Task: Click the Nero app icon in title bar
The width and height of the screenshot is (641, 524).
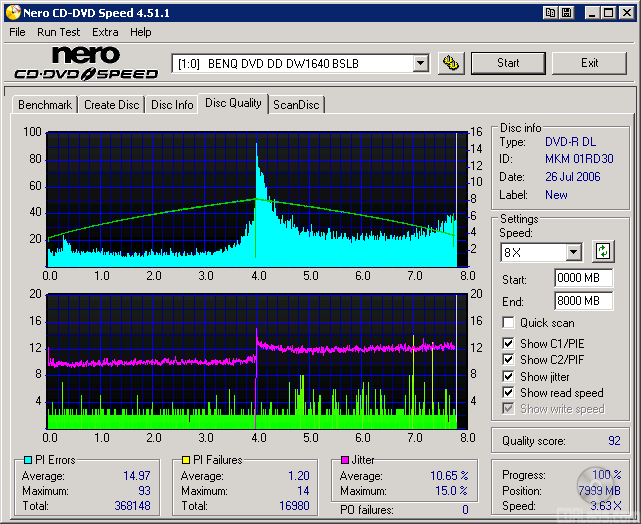Action: coord(11,12)
